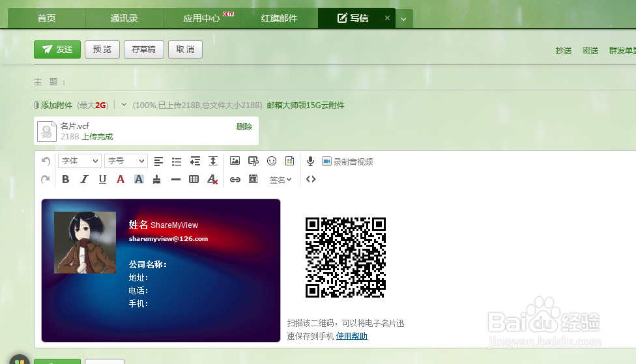Go to the 红旗邮件 tab
636x364 pixels.
(x=279, y=18)
